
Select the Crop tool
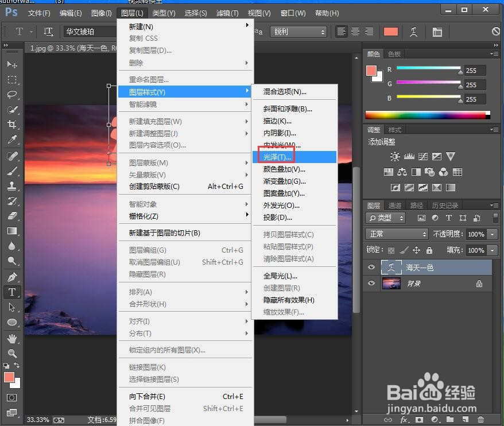(x=12, y=125)
